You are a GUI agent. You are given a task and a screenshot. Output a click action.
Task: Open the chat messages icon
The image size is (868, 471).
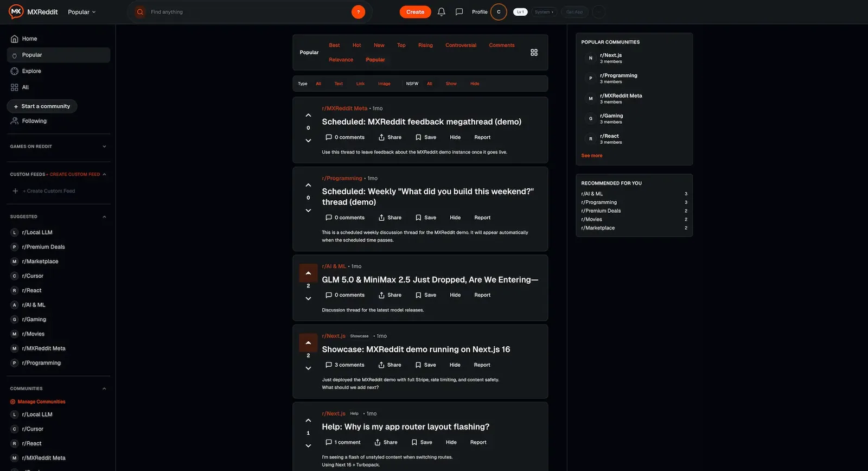point(459,12)
